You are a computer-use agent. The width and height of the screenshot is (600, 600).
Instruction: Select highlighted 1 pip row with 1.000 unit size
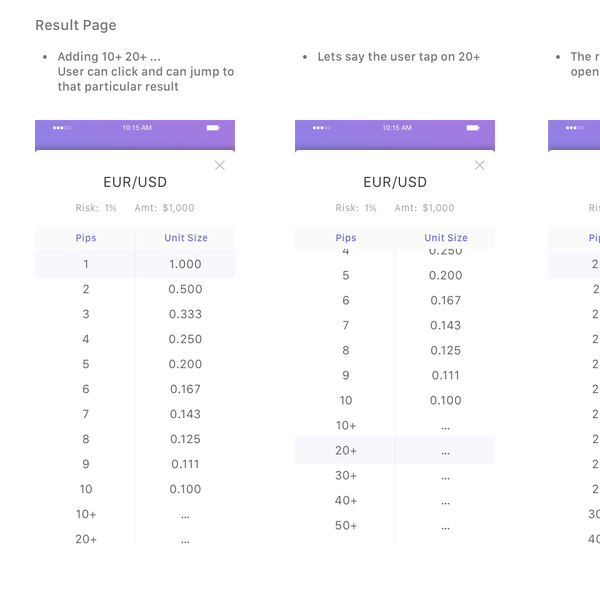coord(135,264)
